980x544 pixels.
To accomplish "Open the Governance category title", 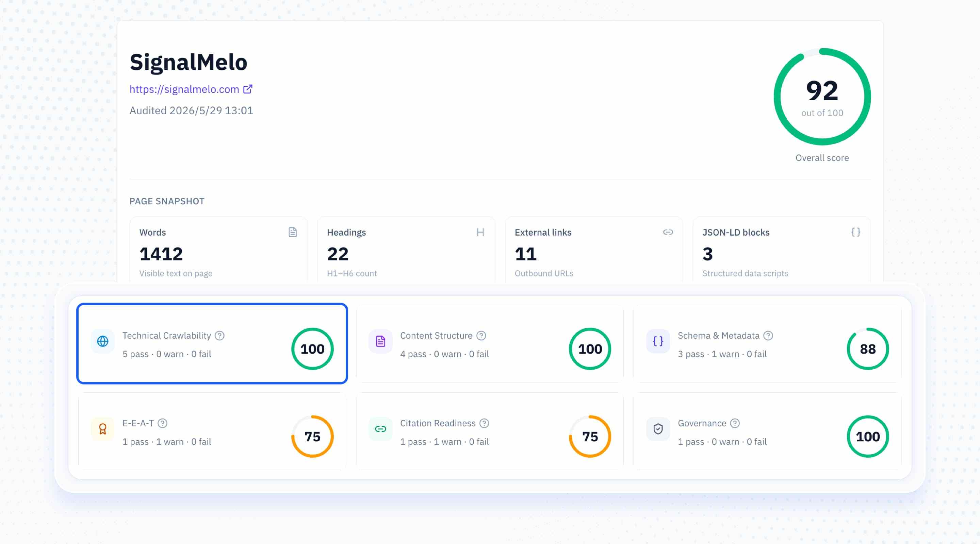I will pyautogui.click(x=702, y=423).
